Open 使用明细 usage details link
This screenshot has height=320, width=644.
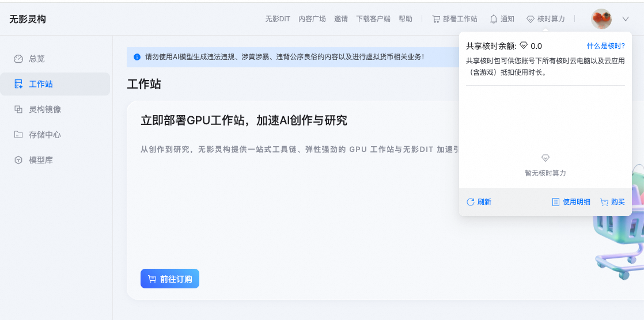pos(571,202)
